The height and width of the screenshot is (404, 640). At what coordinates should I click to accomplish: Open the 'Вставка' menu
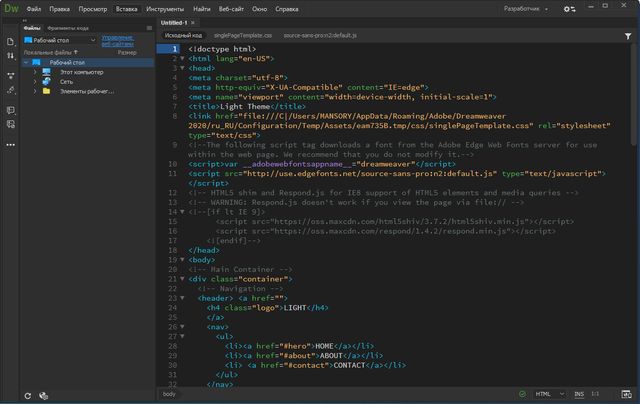(x=127, y=7)
